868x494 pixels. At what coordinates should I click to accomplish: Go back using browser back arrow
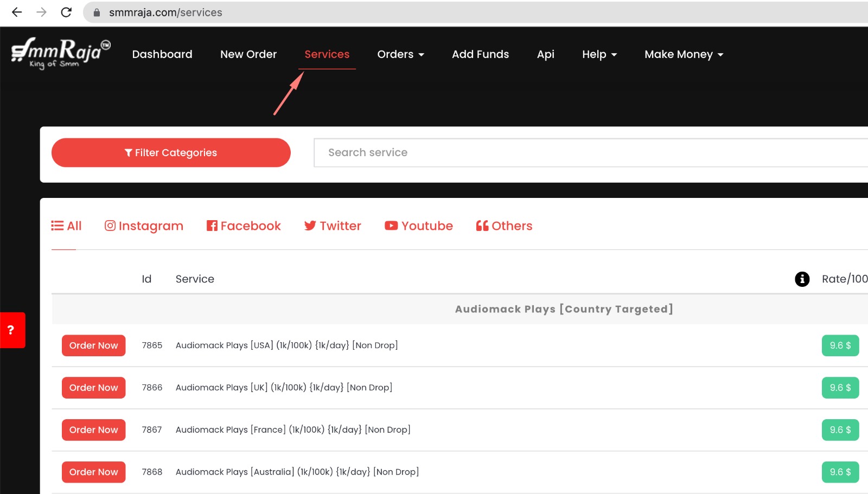click(17, 12)
